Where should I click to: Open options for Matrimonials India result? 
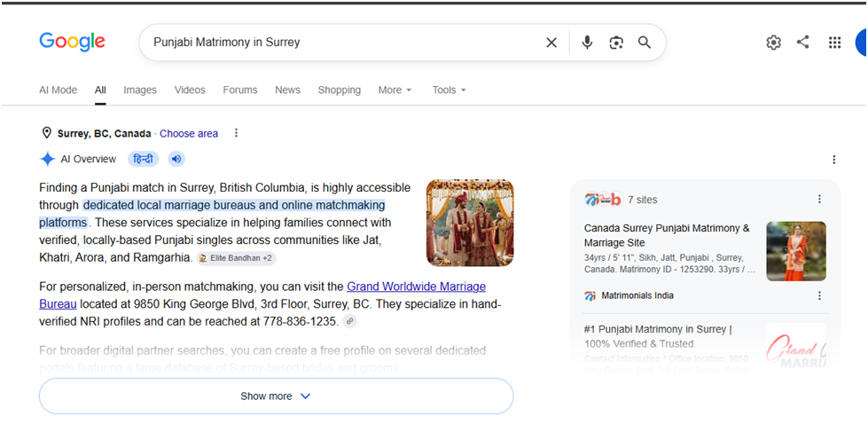point(820,295)
